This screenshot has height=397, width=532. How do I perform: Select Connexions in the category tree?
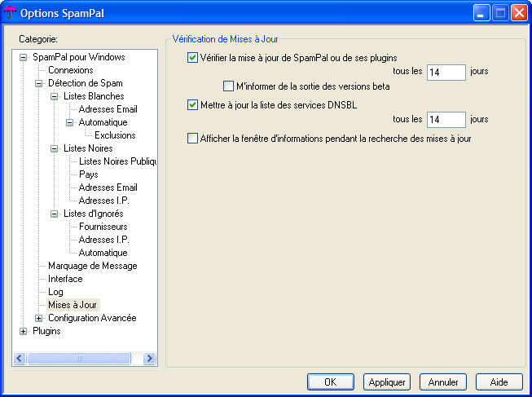(x=71, y=70)
